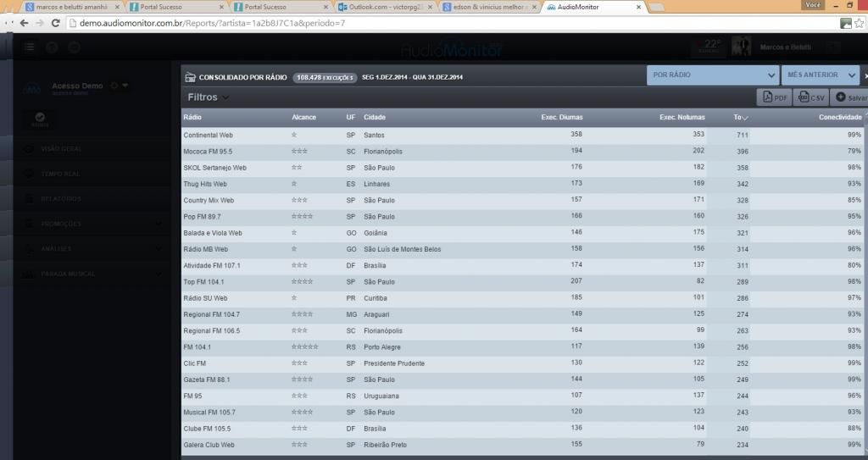Sort table by Exec. Diurnas column
This screenshot has width=868, height=460.
(561, 117)
